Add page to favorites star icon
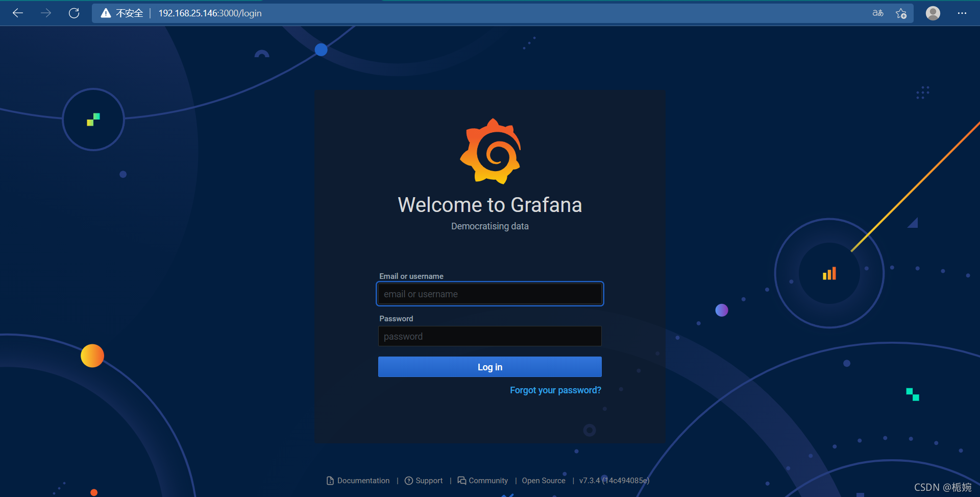Image resolution: width=980 pixels, height=497 pixels. click(x=901, y=13)
